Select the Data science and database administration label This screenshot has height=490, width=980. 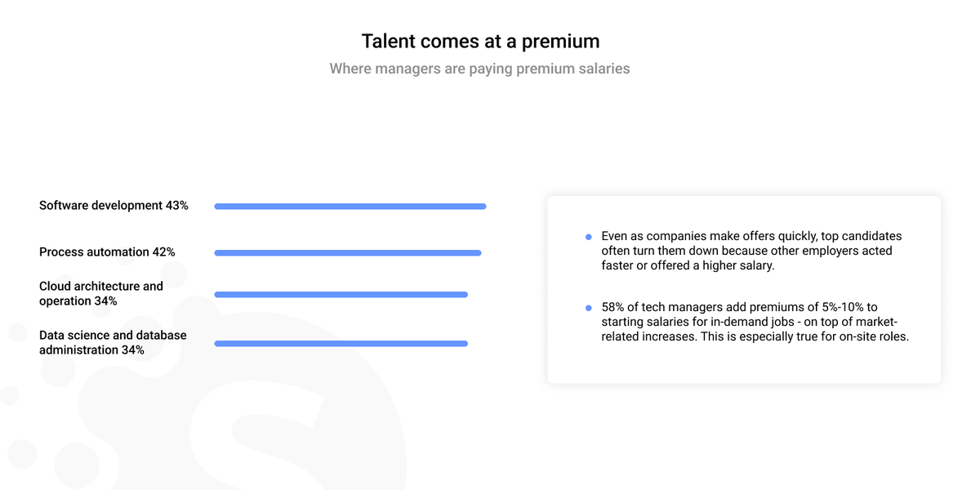tap(113, 342)
